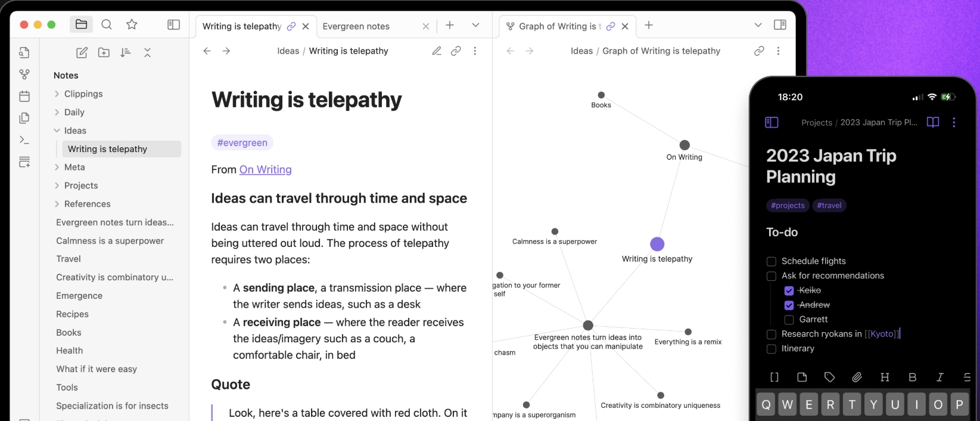
Task: Close the Evergreen notes tab
Action: click(x=425, y=26)
